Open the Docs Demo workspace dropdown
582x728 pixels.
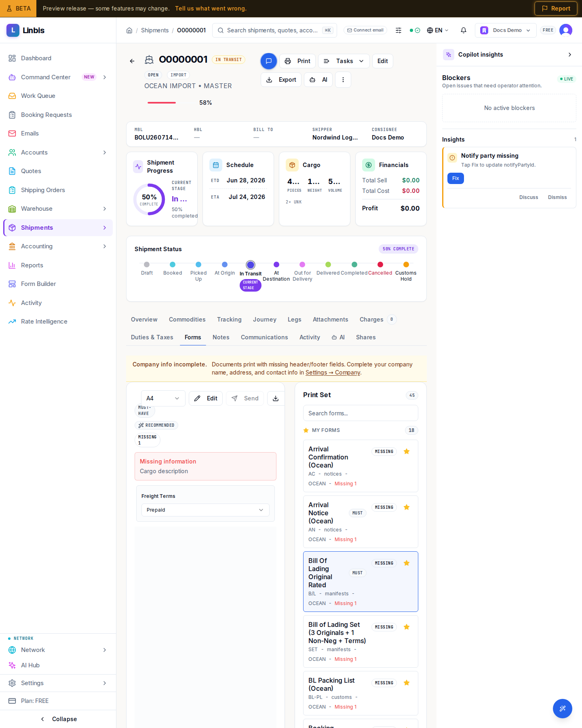(506, 30)
